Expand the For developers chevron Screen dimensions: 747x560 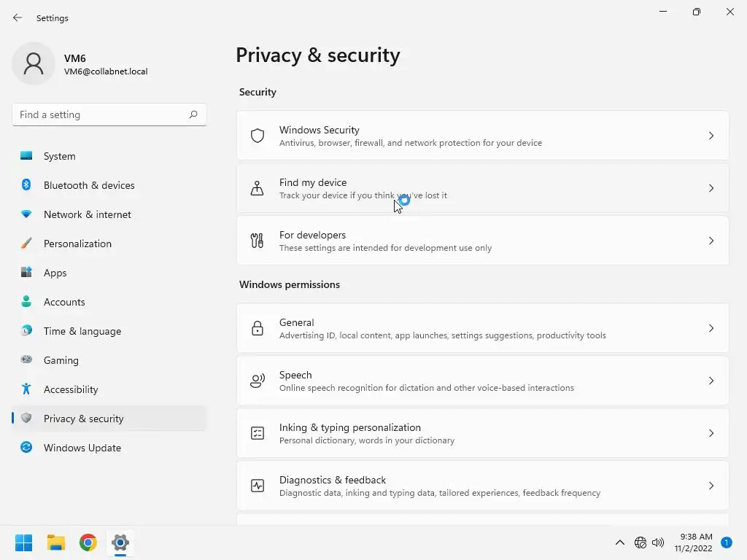click(x=711, y=241)
